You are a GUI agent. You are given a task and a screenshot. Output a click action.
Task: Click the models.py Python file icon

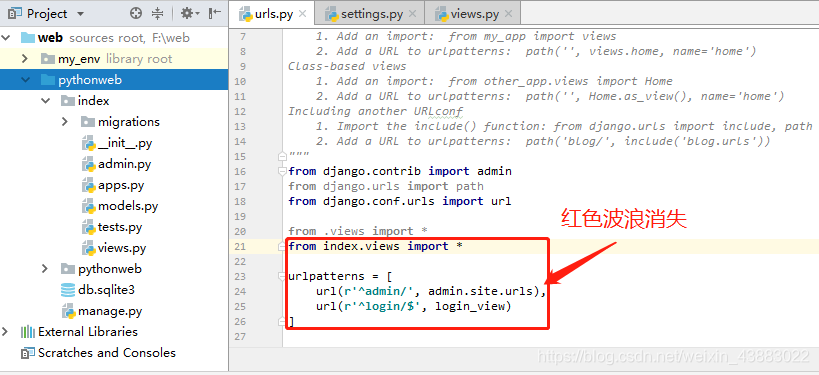pyautogui.click(x=89, y=206)
